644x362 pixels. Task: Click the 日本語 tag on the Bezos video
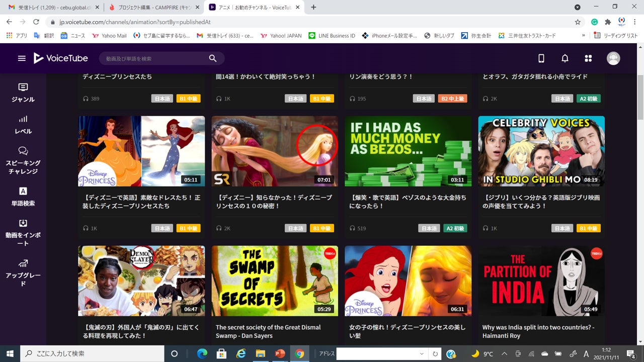click(429, 228)
